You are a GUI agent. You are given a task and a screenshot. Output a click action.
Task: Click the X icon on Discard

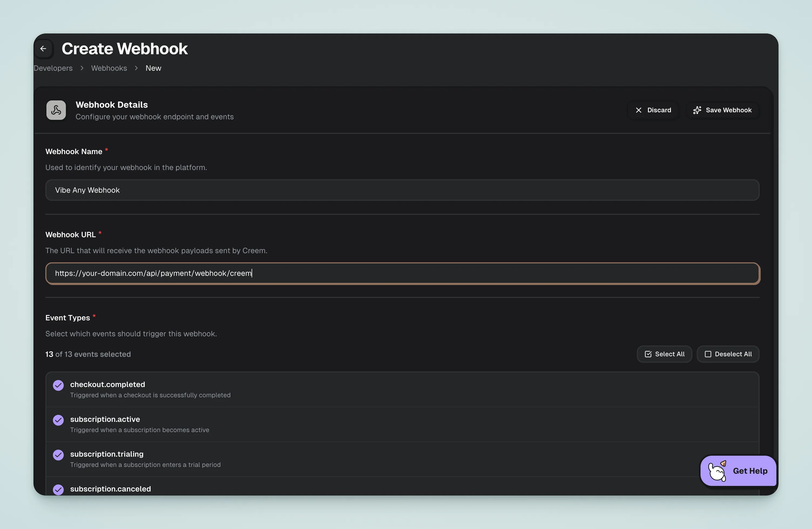pos(639,110)
